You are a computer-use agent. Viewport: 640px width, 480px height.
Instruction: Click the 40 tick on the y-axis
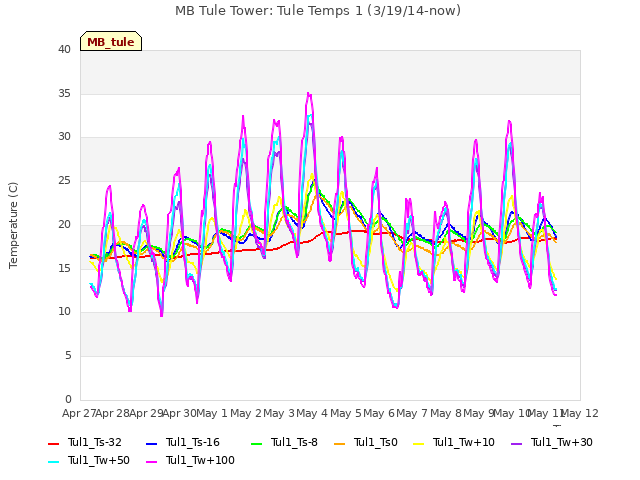[64, 50]
